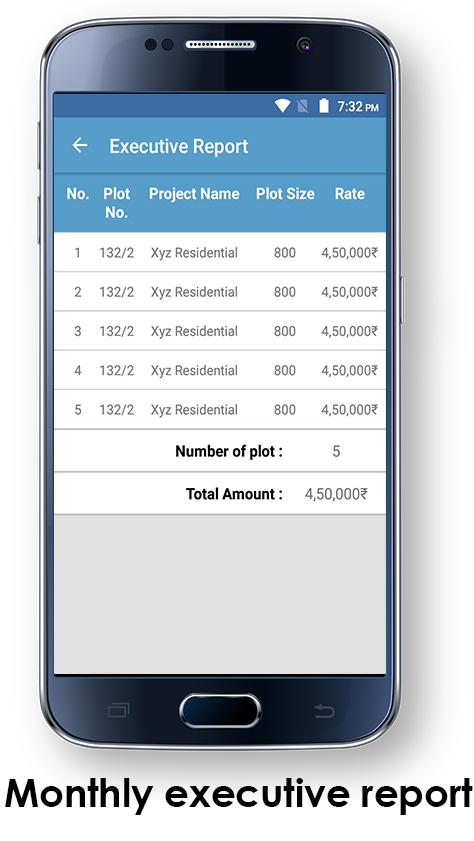Tap the Total Amount 4,50,000 value
The image size is (474, 841).
[336, 494]
